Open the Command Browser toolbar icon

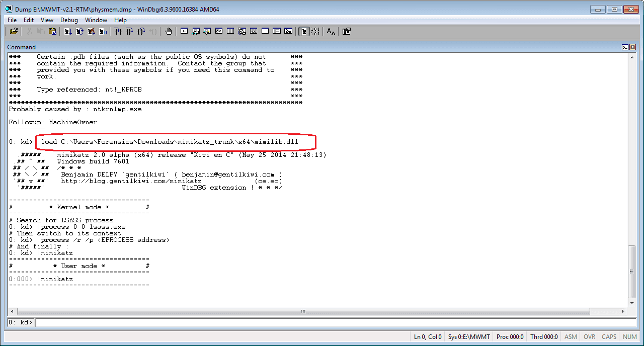pos(288,31)
